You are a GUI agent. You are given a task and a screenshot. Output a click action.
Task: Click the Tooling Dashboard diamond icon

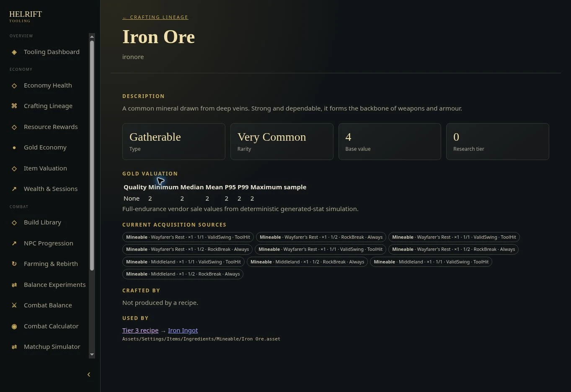[x=14, y=52]
